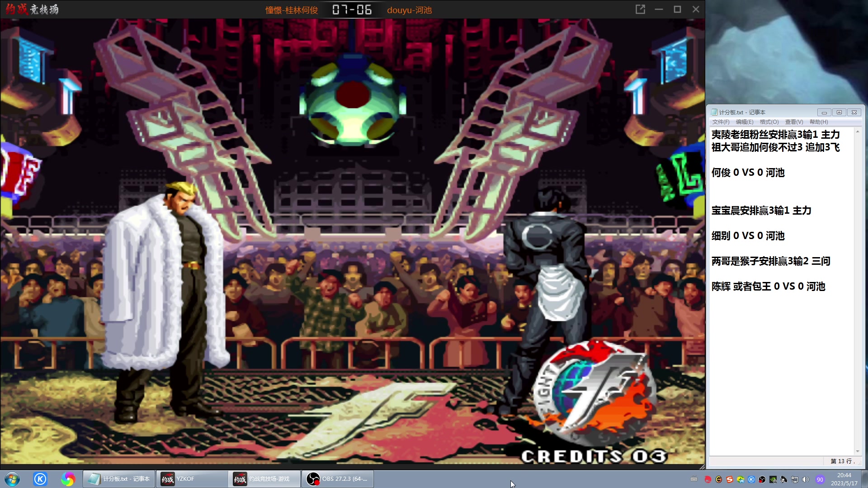Open the colorful browser icon on the taskbar
868x488 pixels.
pos(68,479)
